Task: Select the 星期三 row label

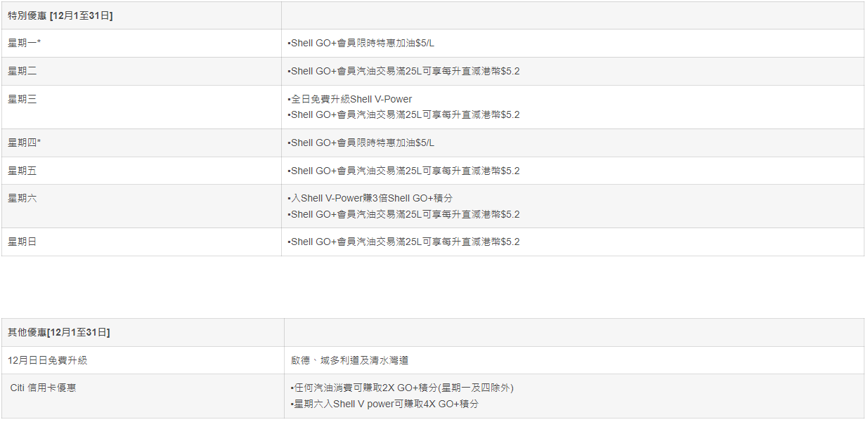Action: pos(22,100)
